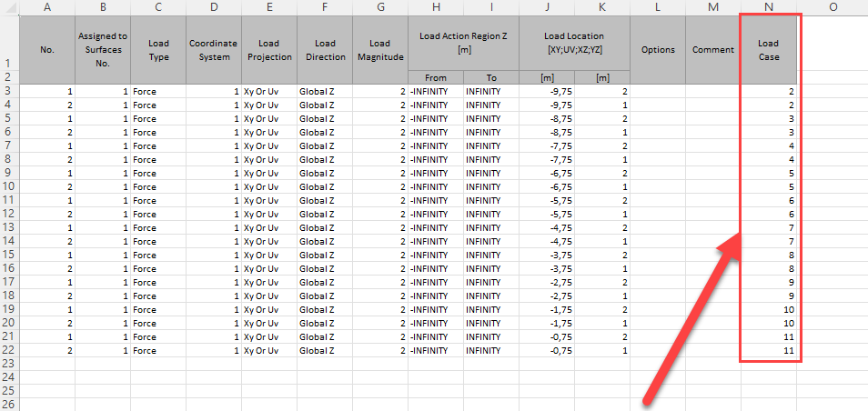
Task: Select the "Assigned to Surfaces No." header cell
Action: (x=103, y=50)
